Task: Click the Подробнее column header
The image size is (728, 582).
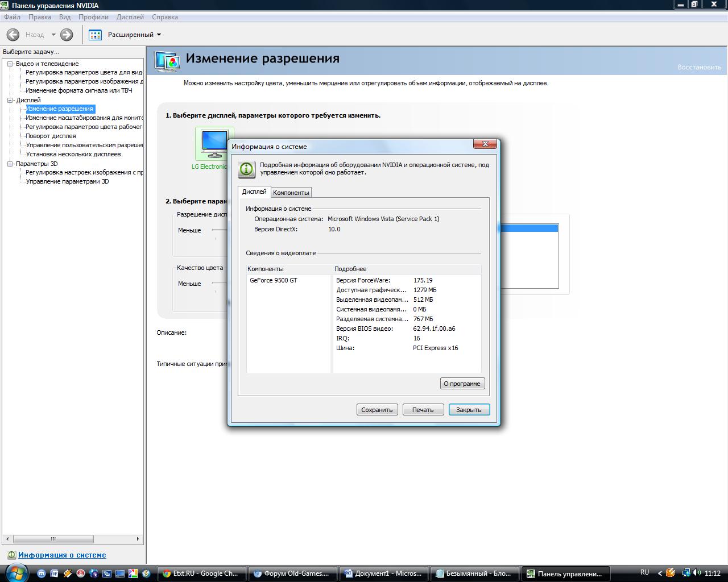Action: tap(407, 269)
